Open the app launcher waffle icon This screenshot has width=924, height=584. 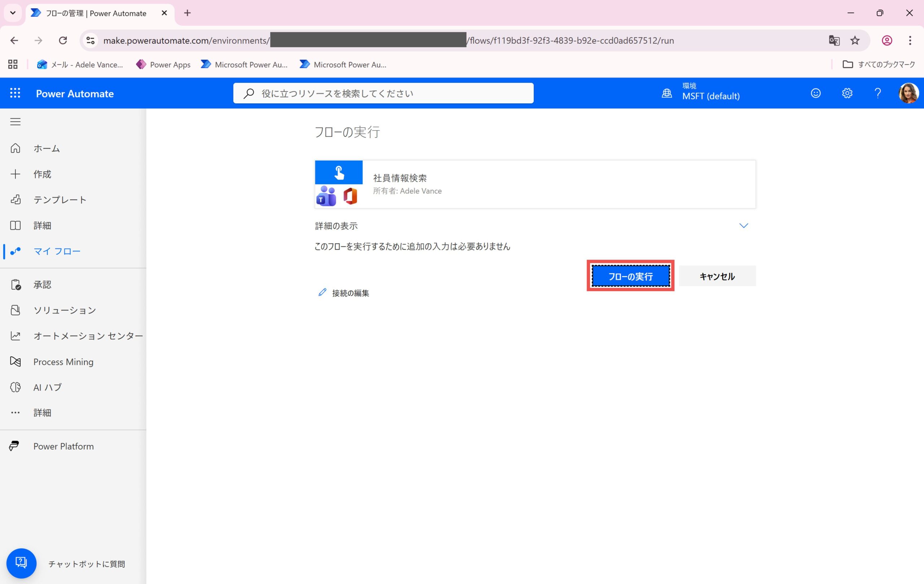coord(15,93)
